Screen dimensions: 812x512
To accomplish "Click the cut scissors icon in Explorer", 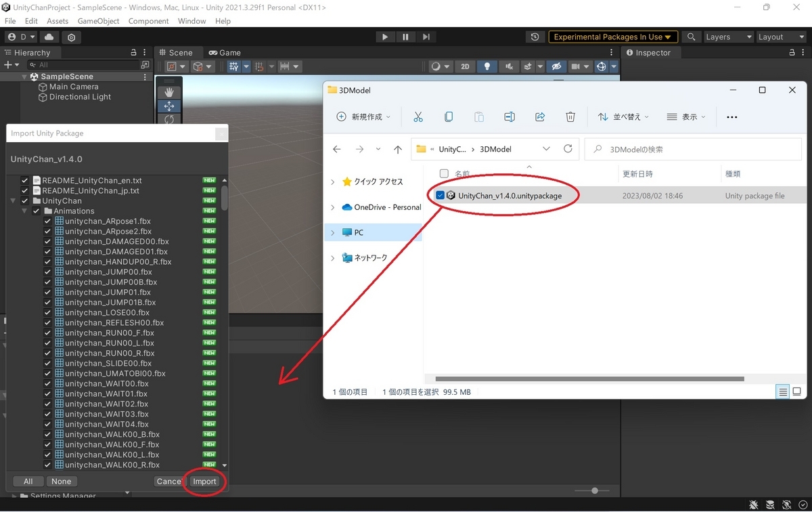I will click(x=418, y=116).
